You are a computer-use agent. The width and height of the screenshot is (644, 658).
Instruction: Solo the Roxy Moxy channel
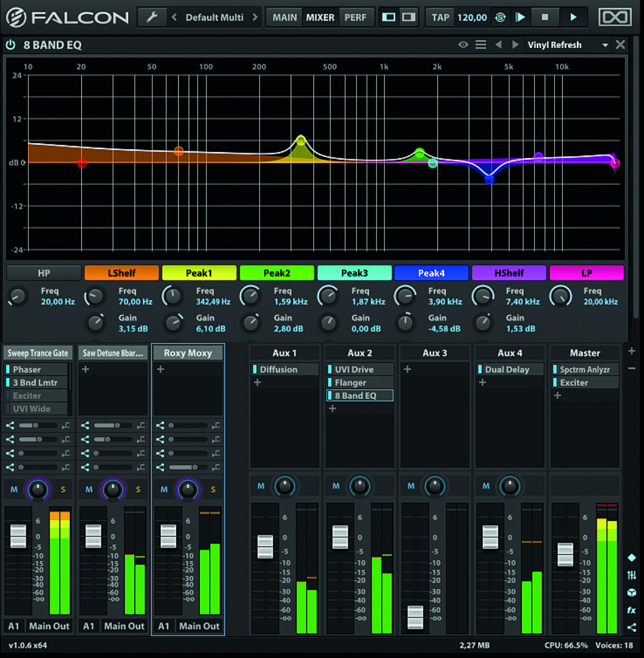point(213,490)
